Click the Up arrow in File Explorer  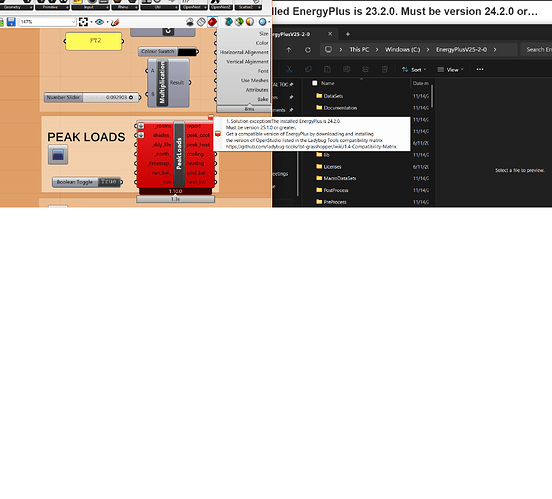click(289, 50)
